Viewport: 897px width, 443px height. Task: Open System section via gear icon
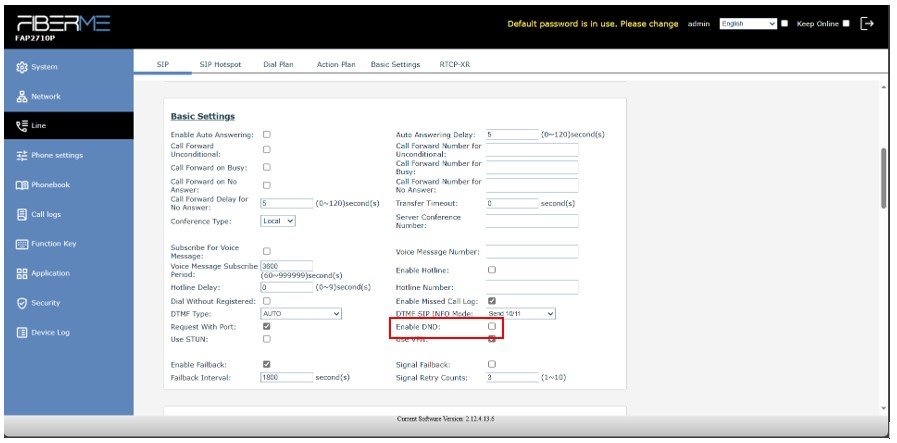coord(22,67)
